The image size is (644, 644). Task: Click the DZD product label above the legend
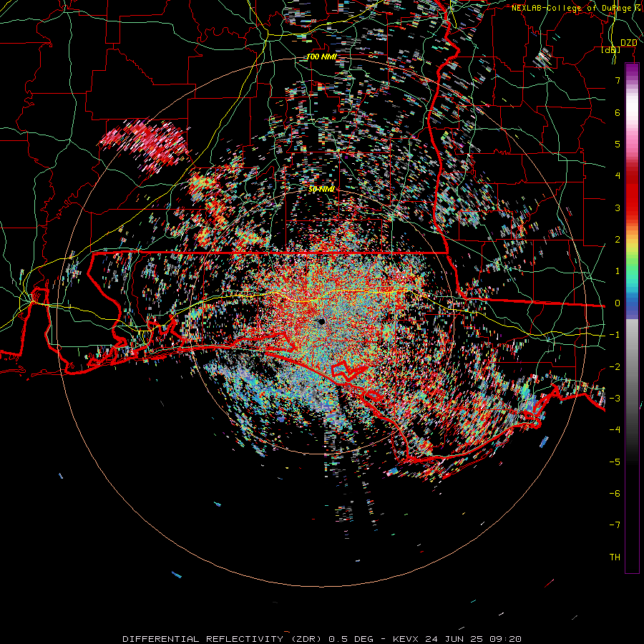pos(629,43)
